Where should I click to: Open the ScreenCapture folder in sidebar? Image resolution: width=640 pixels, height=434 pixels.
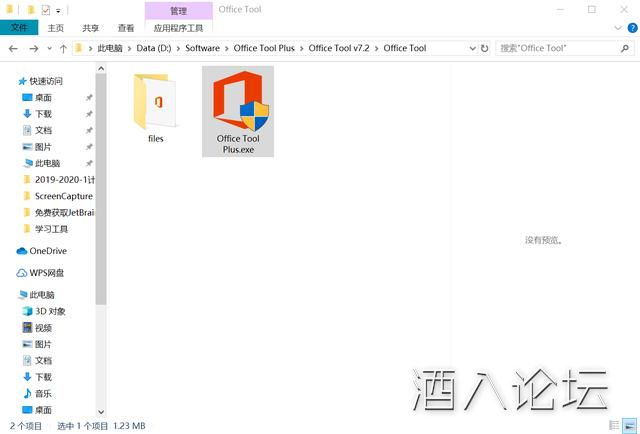tap(64, 196)
